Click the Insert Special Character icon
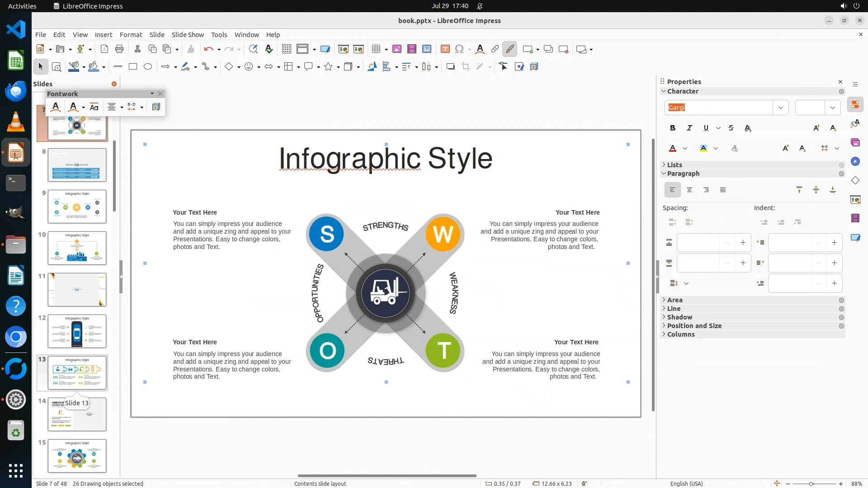 point(459,49)
